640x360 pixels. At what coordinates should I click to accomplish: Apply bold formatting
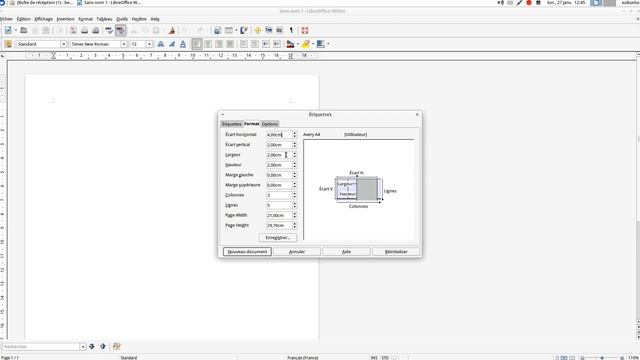(161, 44)
